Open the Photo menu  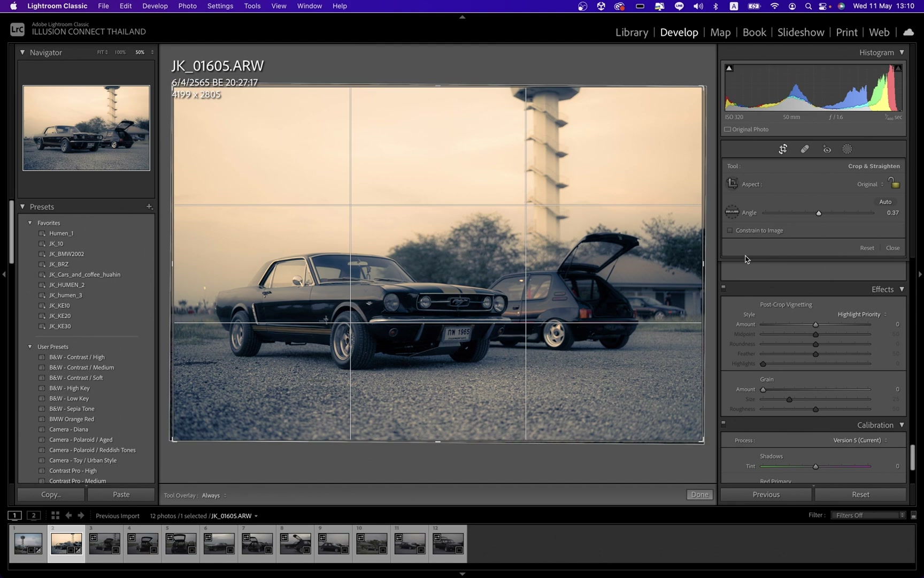tap(187, 6)
